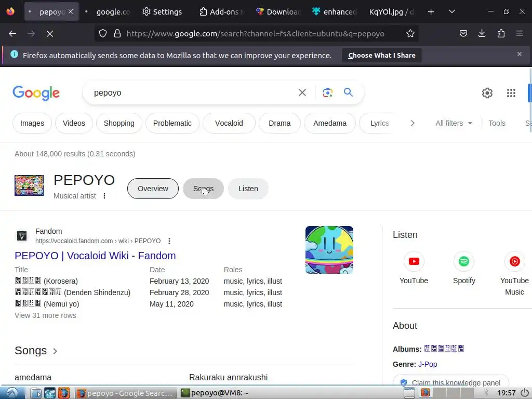Click the taskbar shutdown power icon

(525, 393)
